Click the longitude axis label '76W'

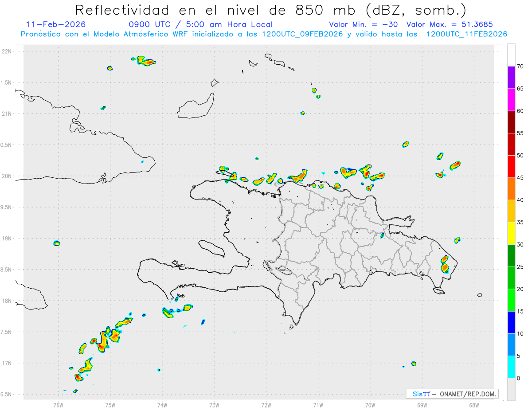(x=58, y=405)
